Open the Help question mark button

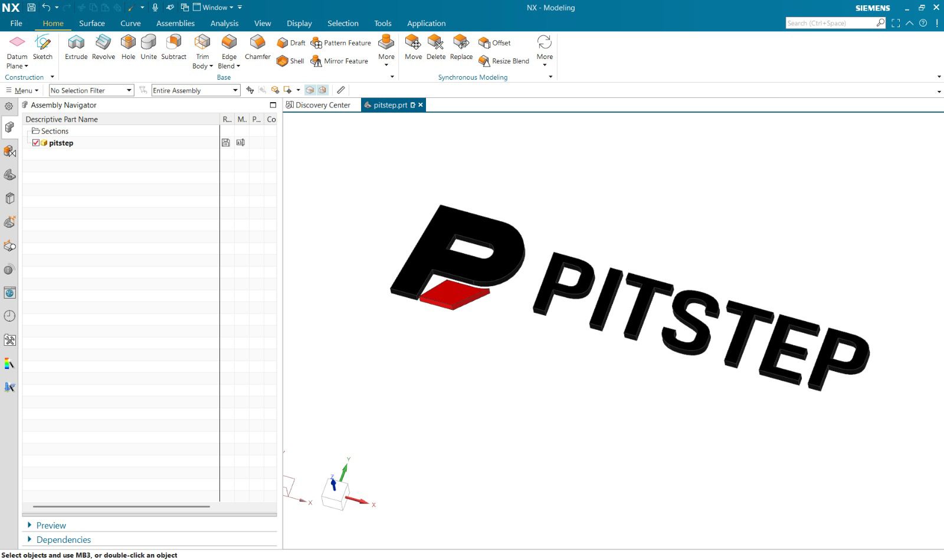923,23
